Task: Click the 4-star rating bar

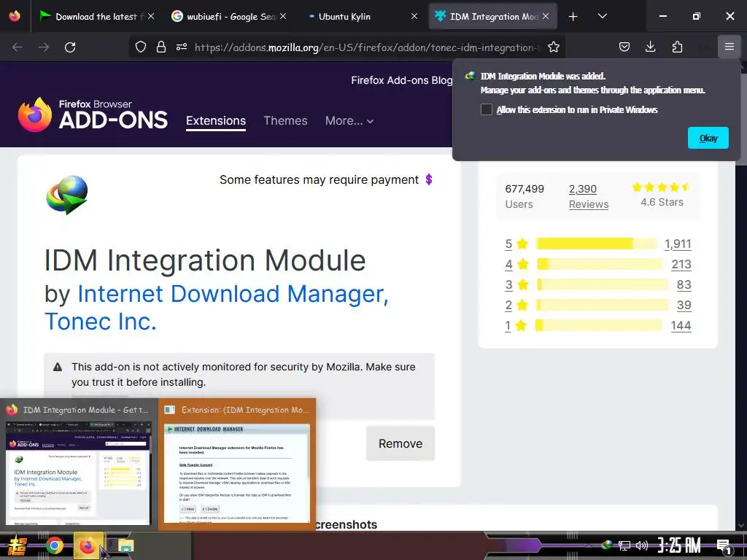Action: point(600,264)
